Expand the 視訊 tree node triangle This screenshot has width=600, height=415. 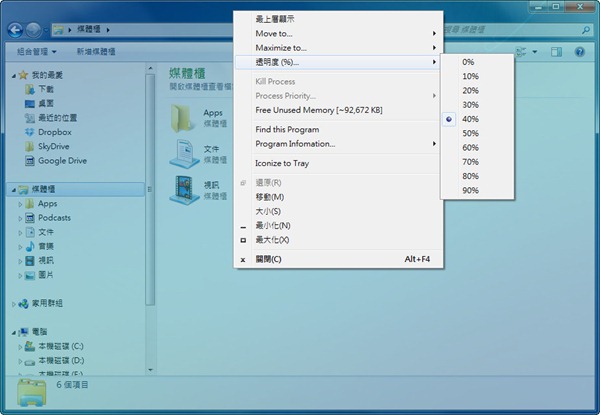20,261
